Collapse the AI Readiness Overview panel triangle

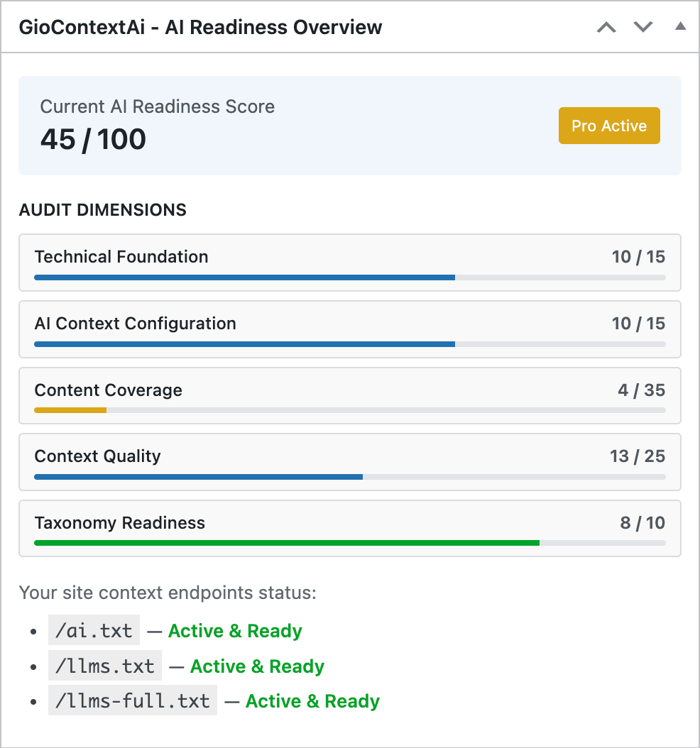click(x=680, y=26)
